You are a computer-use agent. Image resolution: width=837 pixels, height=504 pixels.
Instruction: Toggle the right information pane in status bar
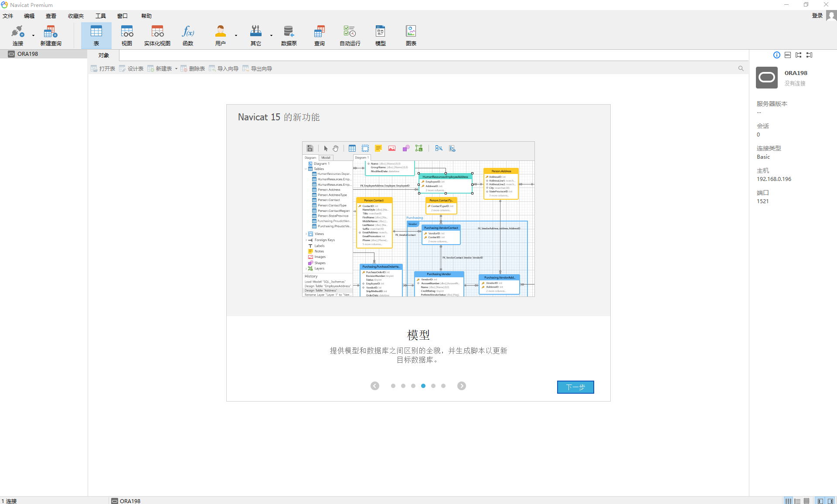pos(830,501)
